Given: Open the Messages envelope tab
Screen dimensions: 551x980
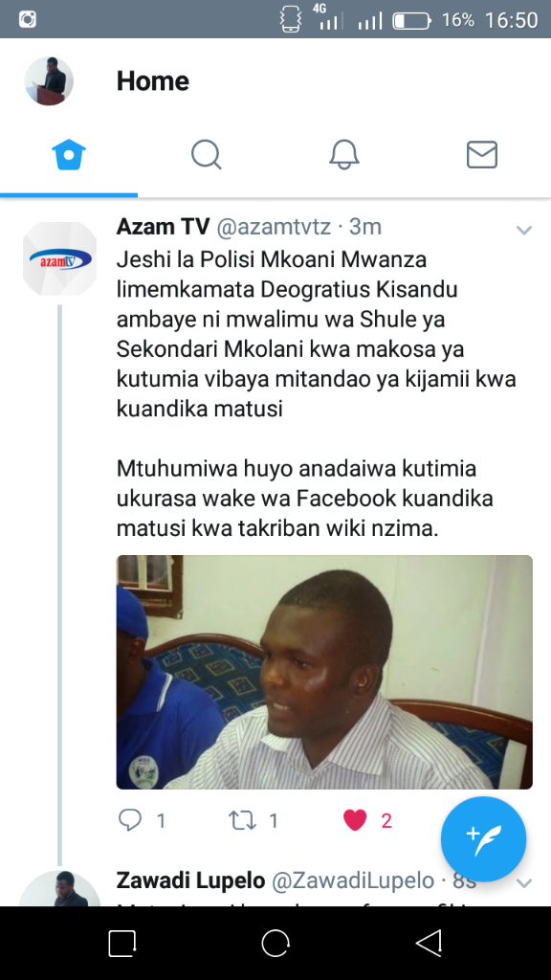Looking at the screenshot, I should (x=482, y=154).
